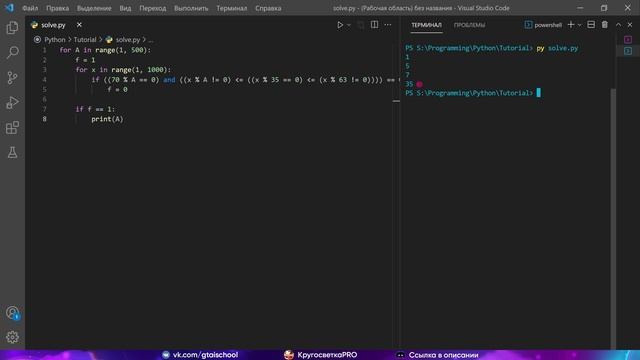The width and height of the screenshot is (640, 360).
Task: Click the Tutorial breadcrumb segment
Action: 85,40
